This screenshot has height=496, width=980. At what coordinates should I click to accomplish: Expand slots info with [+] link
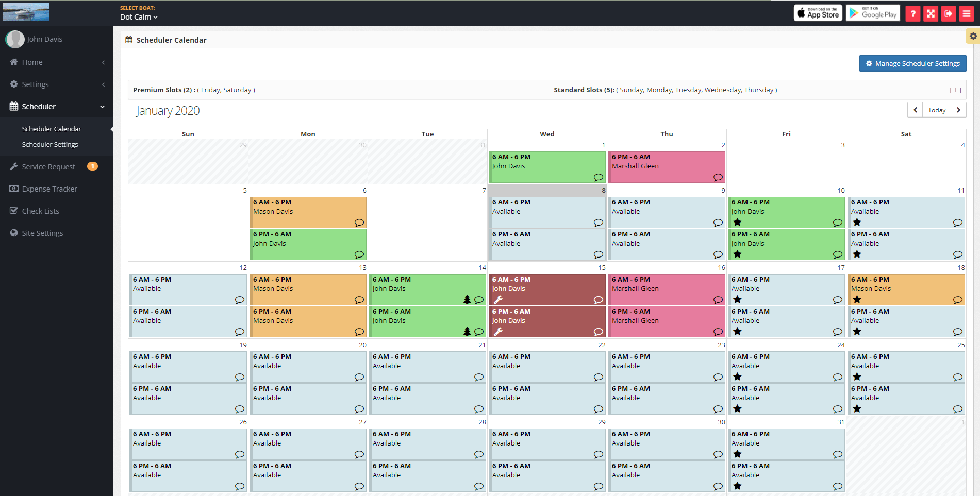pos(955,90)
